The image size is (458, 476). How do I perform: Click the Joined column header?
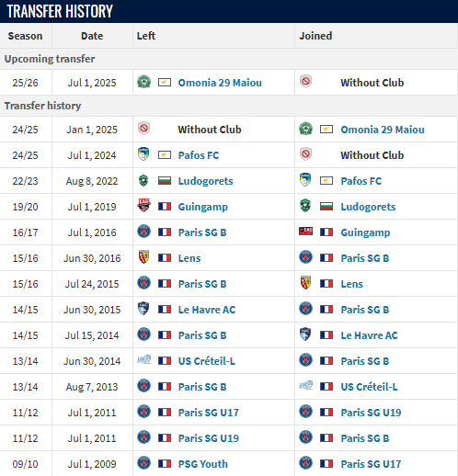tap(315, 36)
